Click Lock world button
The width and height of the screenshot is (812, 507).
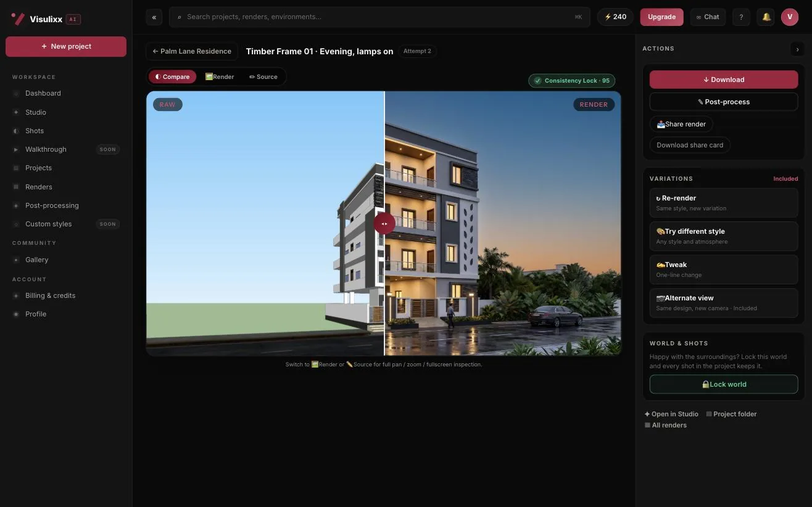point(724,384)
